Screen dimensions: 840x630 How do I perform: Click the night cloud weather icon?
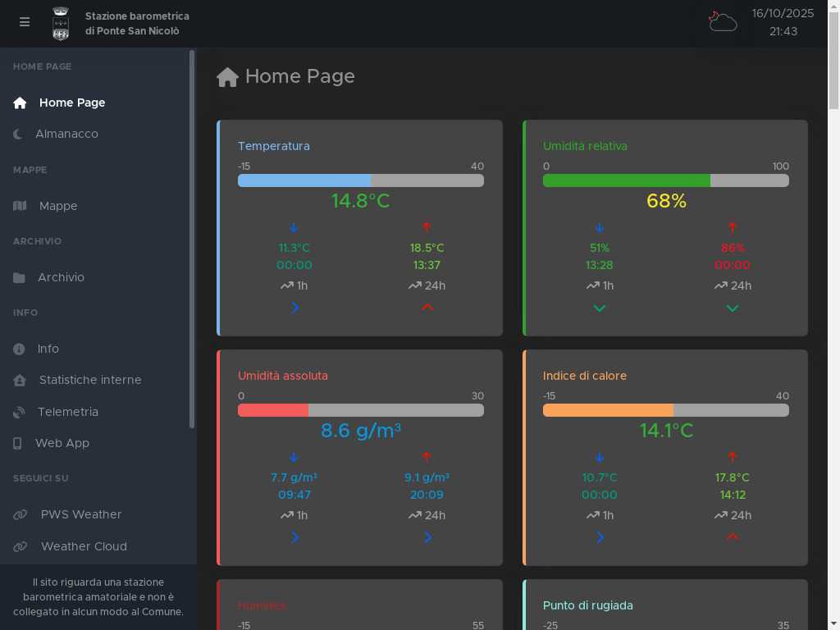point(722,22)
